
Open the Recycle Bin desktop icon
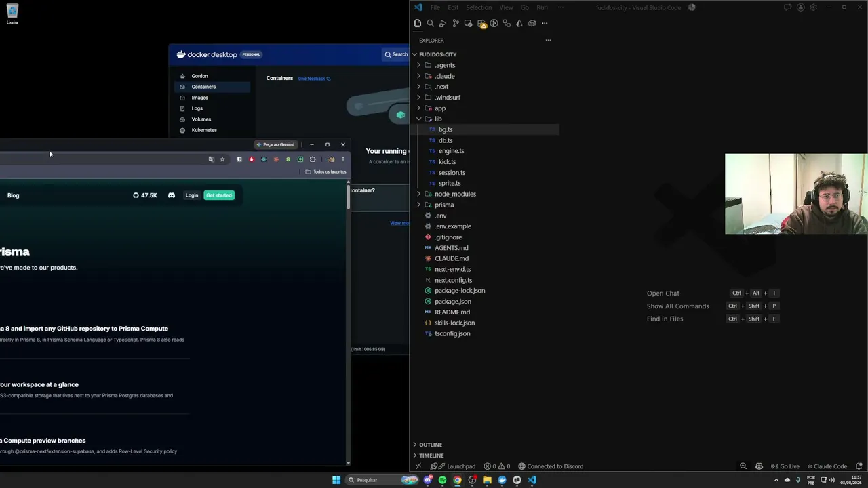click(12, 14)
